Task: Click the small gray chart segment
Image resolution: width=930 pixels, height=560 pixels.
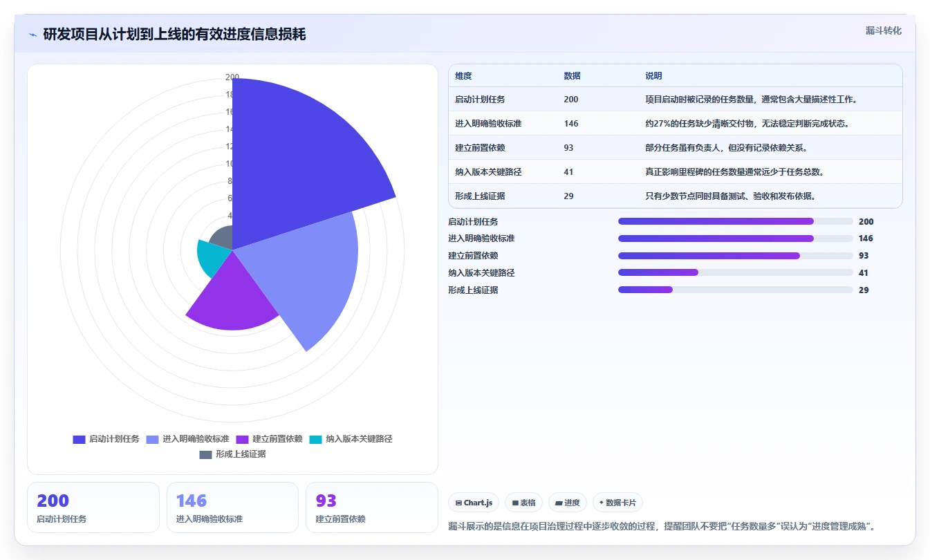Action: [223, 239]
